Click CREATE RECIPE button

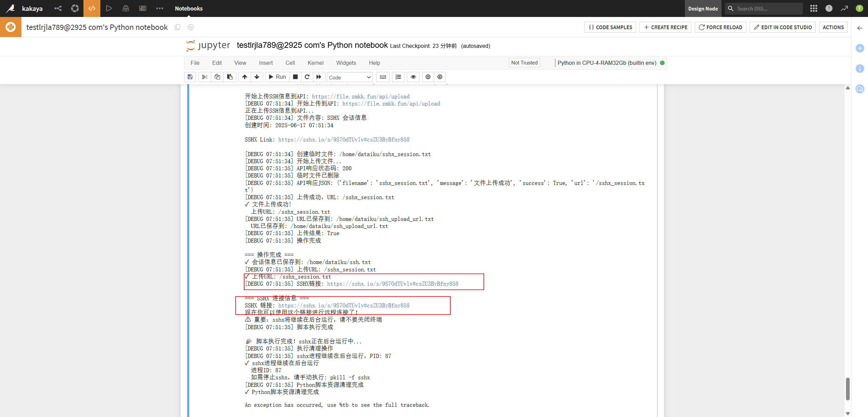tap(665, 27)
